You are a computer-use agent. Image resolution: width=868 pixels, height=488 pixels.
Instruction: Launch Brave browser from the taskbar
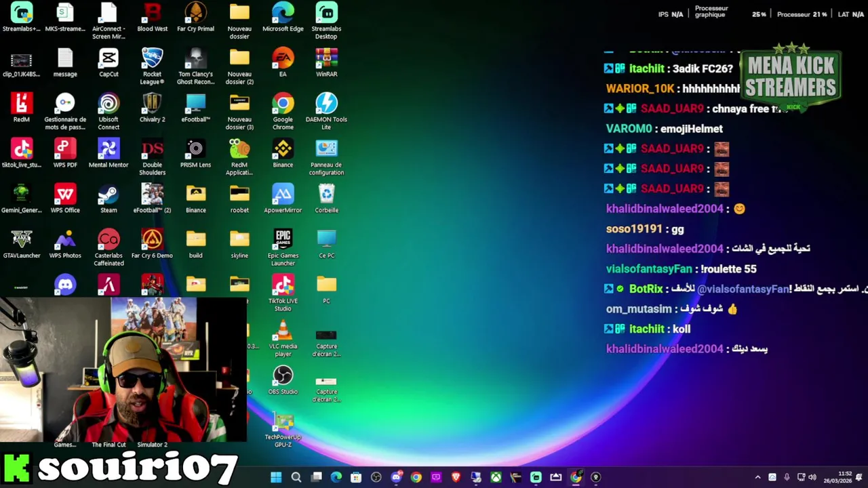[456, 477]
